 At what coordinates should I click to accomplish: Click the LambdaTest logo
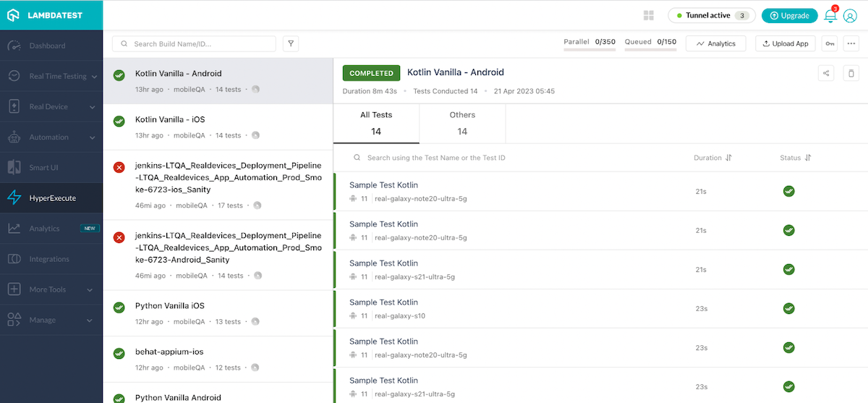click(51, 15)
